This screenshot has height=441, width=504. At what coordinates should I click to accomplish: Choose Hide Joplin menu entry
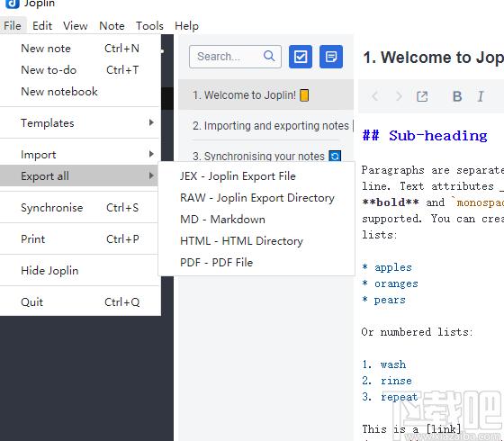[80, 271]
